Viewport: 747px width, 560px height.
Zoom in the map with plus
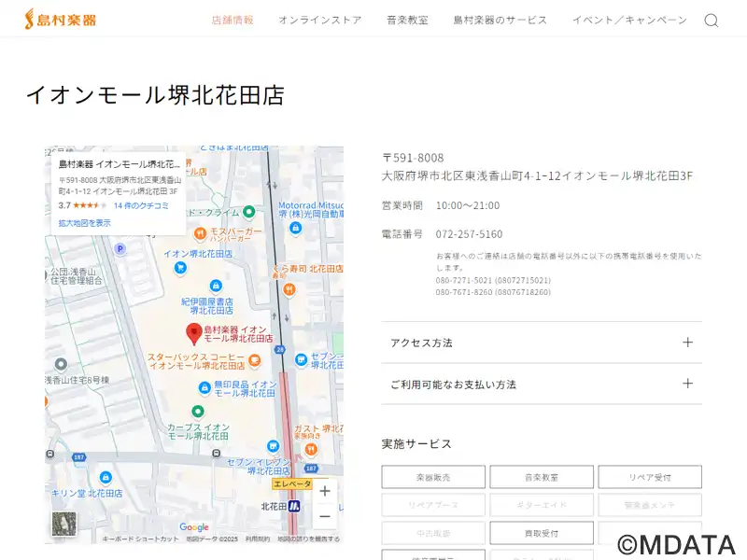pyautogui.click(x=325, y=491)
